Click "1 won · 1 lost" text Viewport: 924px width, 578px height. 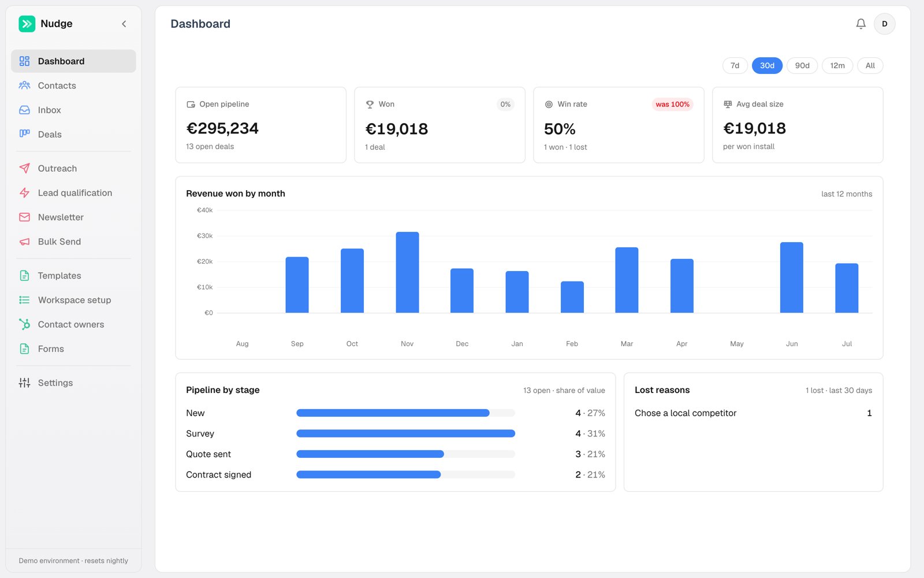tap(565, 147)
